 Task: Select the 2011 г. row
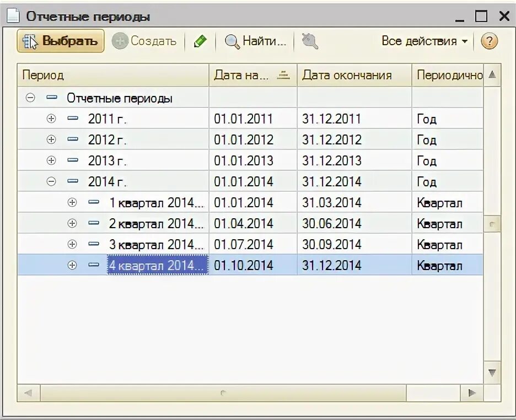click(250, 119)
